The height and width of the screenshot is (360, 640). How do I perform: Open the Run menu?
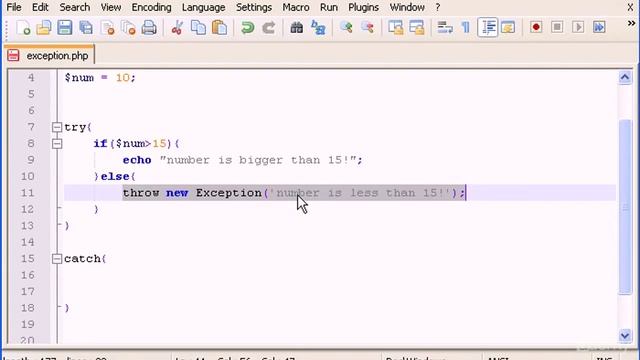click(x=329, y=7)
